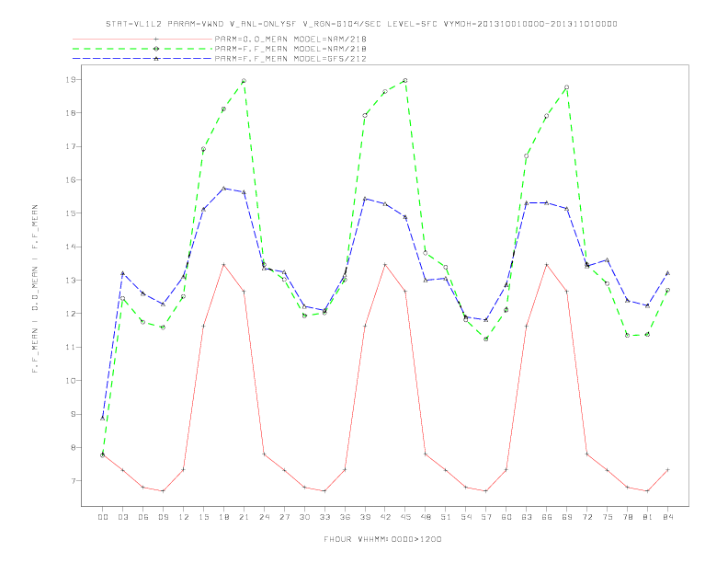Click y-axis tick label 10
This screenshot has height=563, width=728.
click(x=71, y=381)
